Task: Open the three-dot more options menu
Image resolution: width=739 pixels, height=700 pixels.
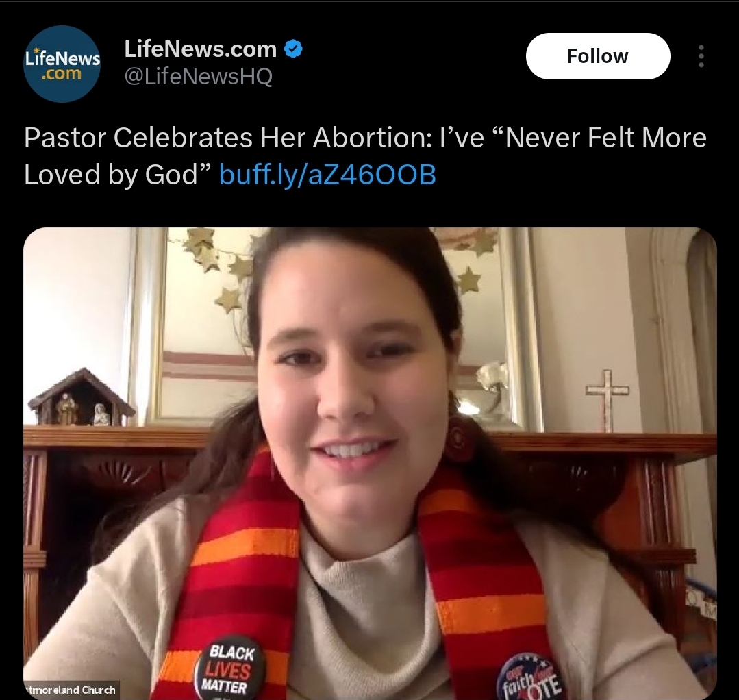Action: pyautogui.click(x=701, y=57)
